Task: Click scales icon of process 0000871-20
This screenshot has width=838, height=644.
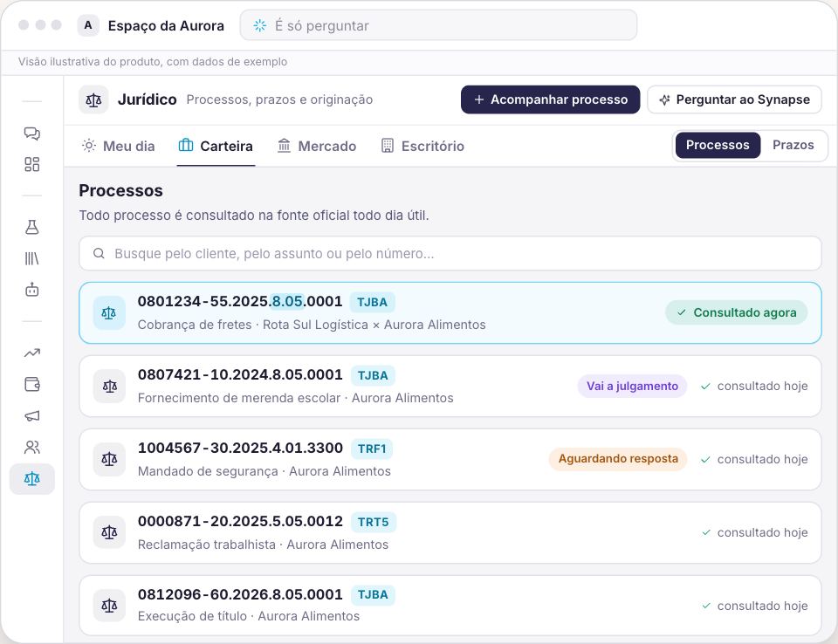Action: (x=110, y=533)
